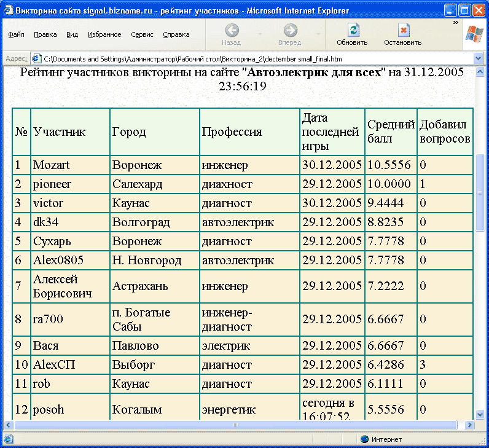The width and height of the screenshot is (489, 448).
Task: Click the Internet Explorer icon in the title bar
Action: pos(8,10)
